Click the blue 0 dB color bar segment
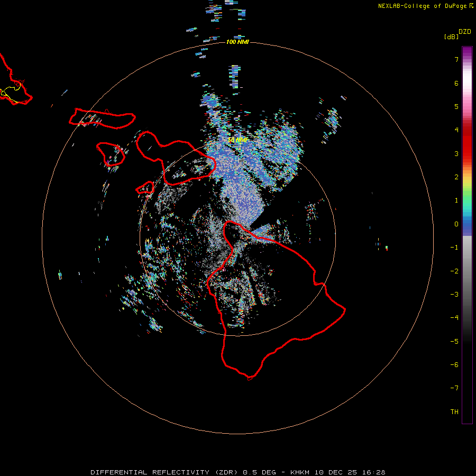The width and height of the screenshot is (476, 476). pyautogui.click(x=467, y=224)
